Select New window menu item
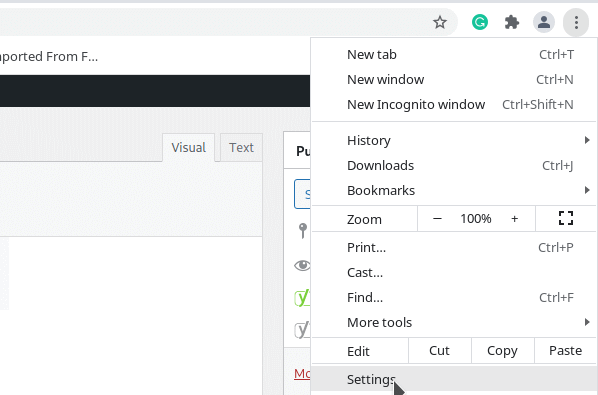This screenshot has width=598, height=395. [x=454, y=79]
